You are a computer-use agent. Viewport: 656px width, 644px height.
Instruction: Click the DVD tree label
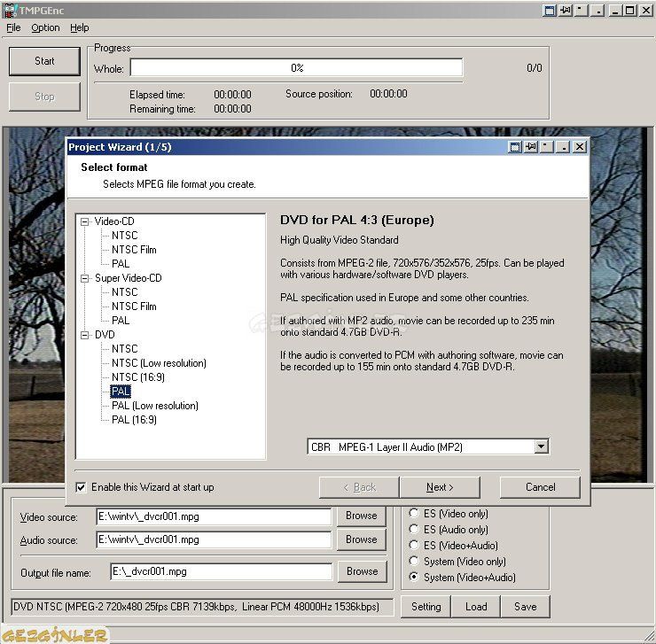click(x=105, y=335)
